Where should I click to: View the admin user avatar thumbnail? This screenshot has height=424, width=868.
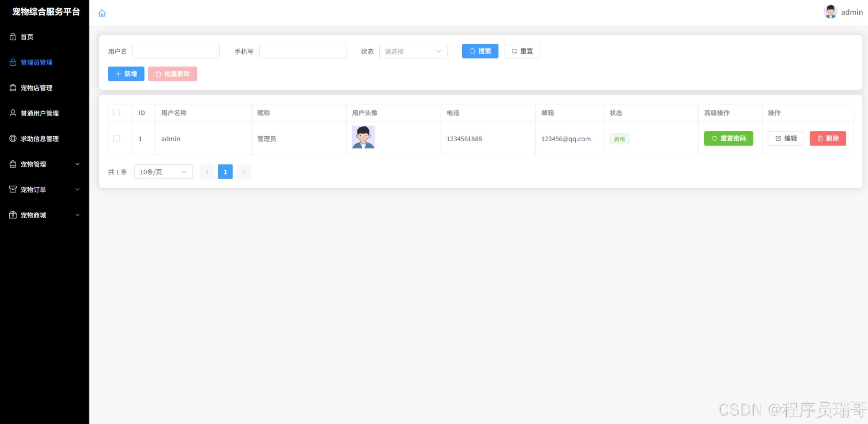[x=363, y=137]
